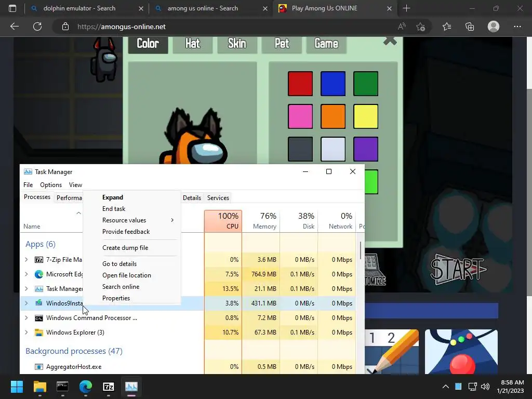Close the customize panel with the X

(390, 42)
